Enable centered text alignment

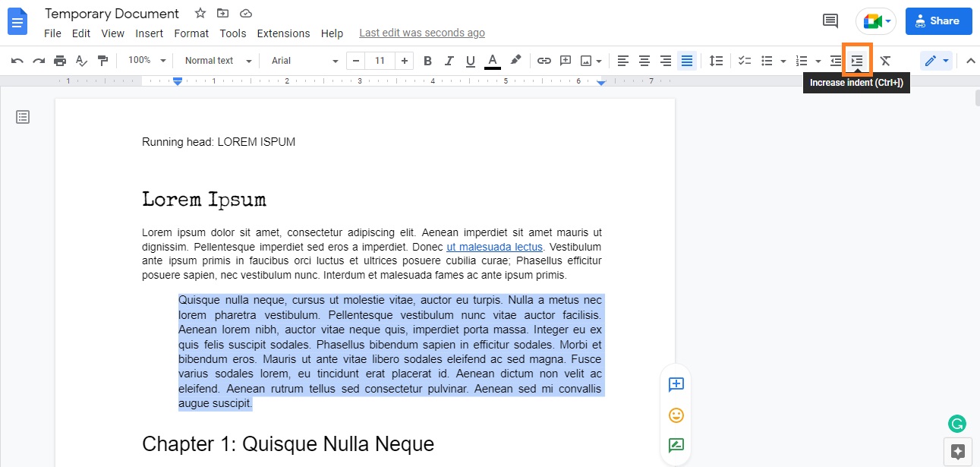pos(644,60)
